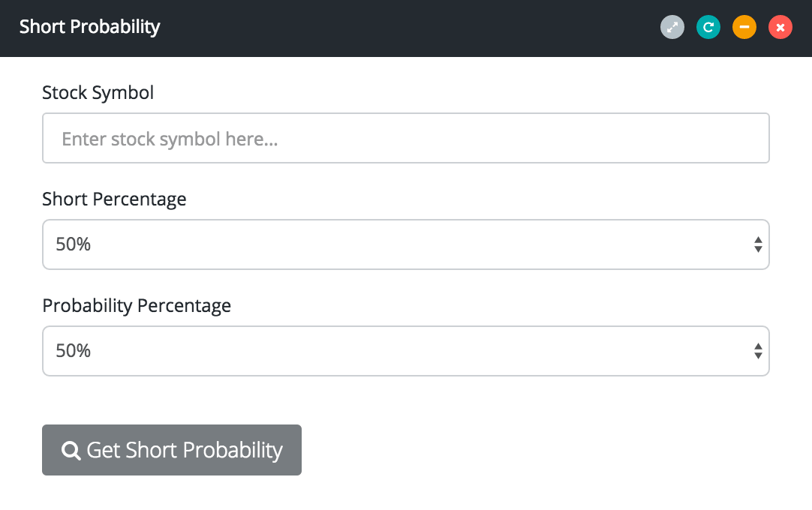Click the Stock Symbol label

98,93
